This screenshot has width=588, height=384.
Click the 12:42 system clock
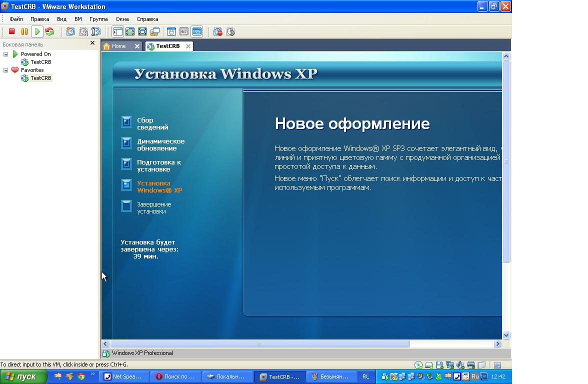click(x=498, y=376)
